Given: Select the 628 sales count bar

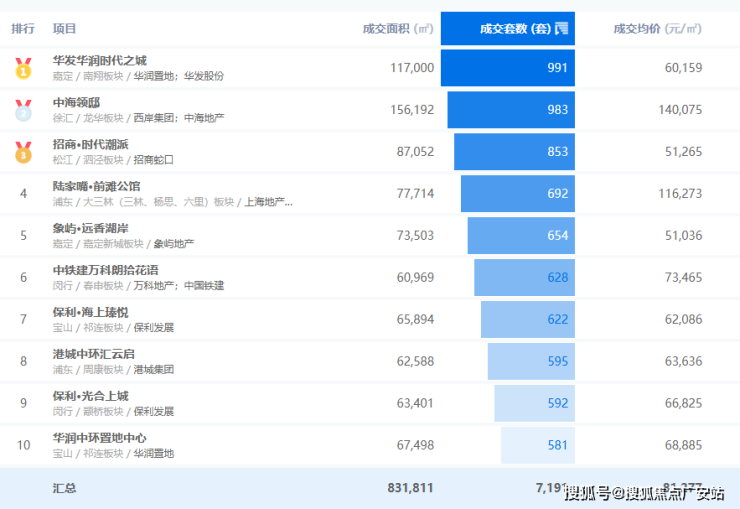Looking at the screenshot, I should [x=524, y=278].
